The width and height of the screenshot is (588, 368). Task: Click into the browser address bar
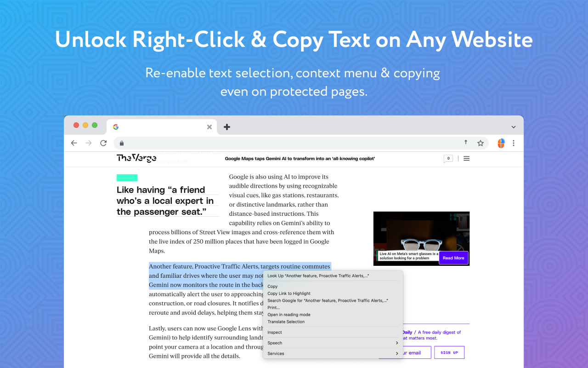pos(301,143)
